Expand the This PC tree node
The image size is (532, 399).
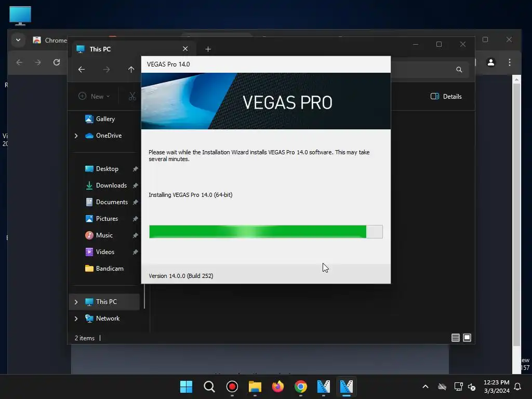pos(76,302)
